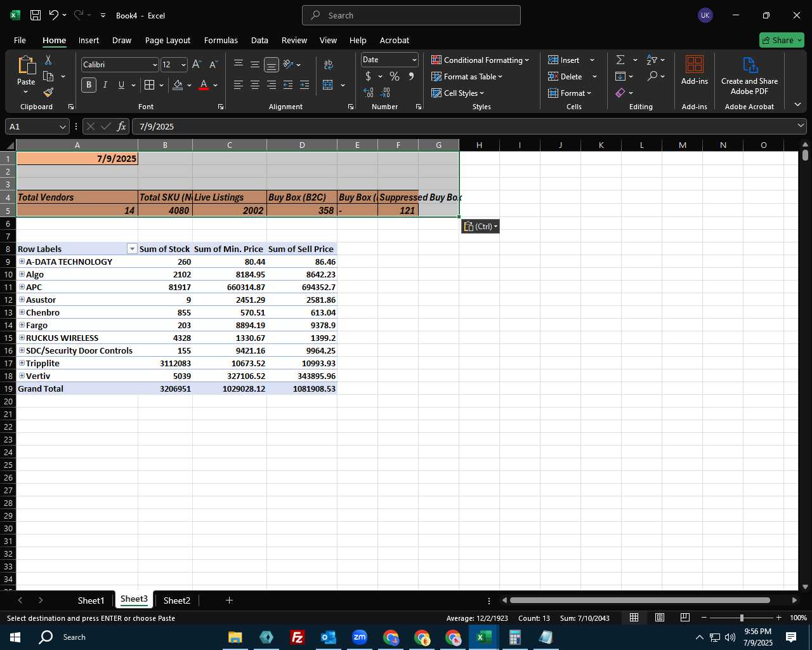
Task: Set Middle Align vertical alignment
Action: pyautogui.click(x=255, y=65)
